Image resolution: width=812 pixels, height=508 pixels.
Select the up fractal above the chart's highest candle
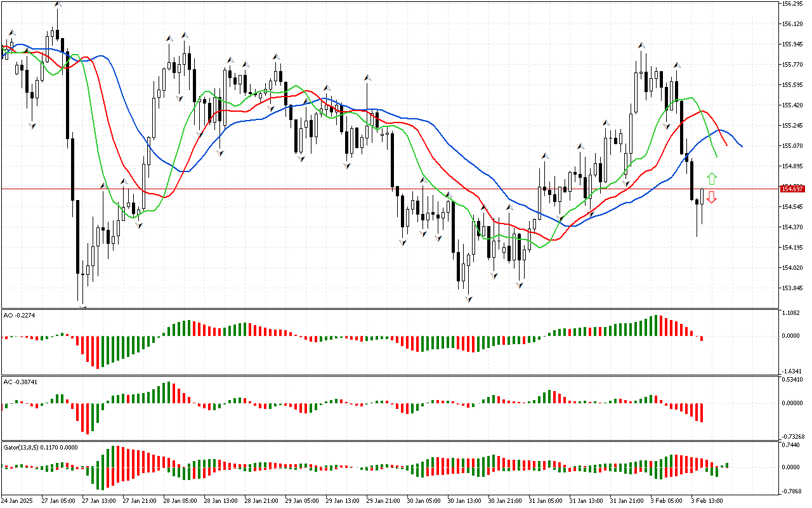coord(57,4)
